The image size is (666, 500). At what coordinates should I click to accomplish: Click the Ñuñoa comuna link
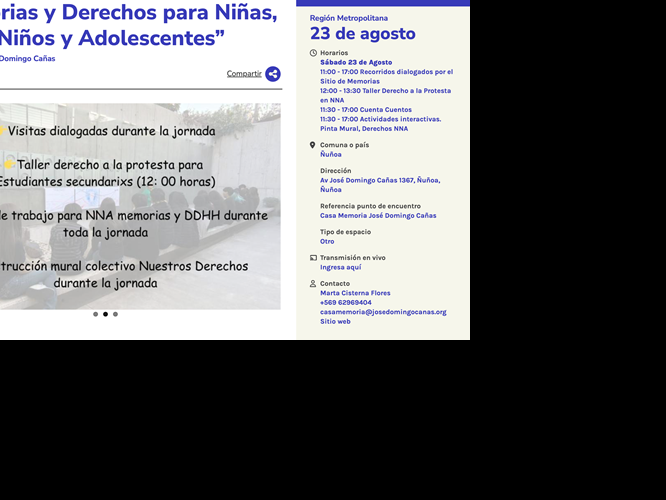330,155
